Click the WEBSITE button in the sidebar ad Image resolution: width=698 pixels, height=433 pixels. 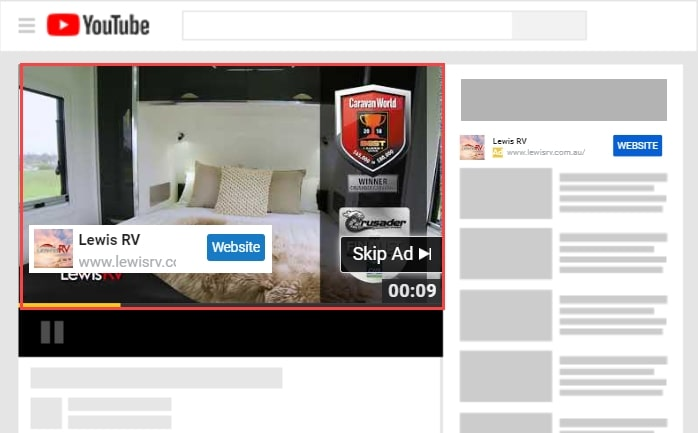click(637, 146)
